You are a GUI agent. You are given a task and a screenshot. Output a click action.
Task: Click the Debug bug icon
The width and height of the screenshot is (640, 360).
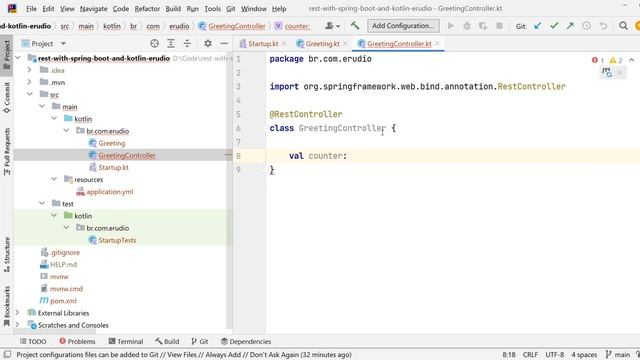tap(467, 26)
